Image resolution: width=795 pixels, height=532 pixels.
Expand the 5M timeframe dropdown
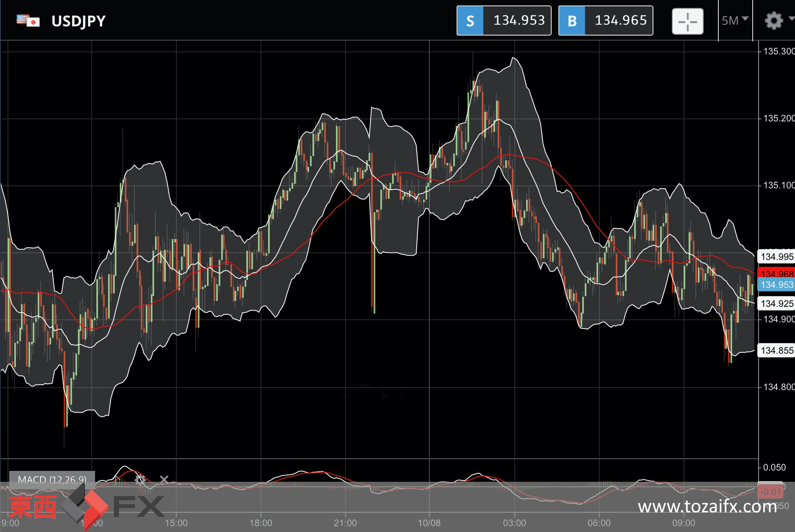[735, 21]
